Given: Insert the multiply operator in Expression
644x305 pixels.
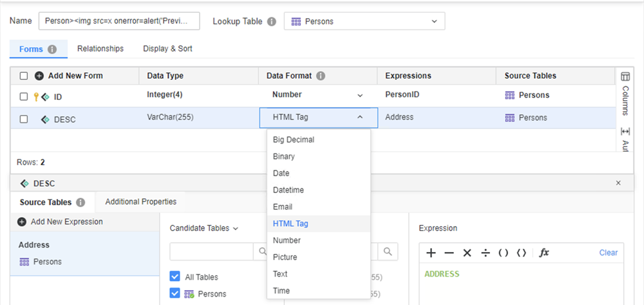Looking at the screenshot, I should coord(468,253).
